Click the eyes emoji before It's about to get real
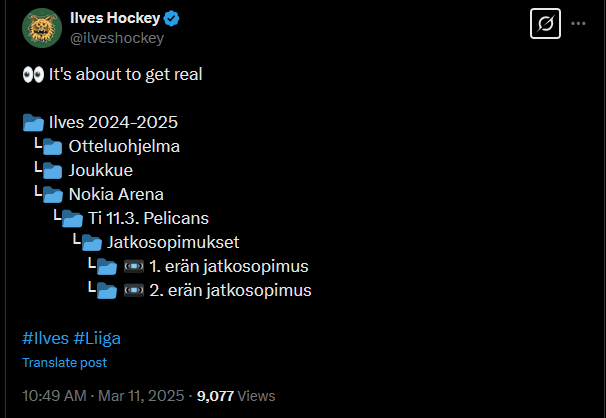Viewport: 606px width, 418px height. coord(33,75)
